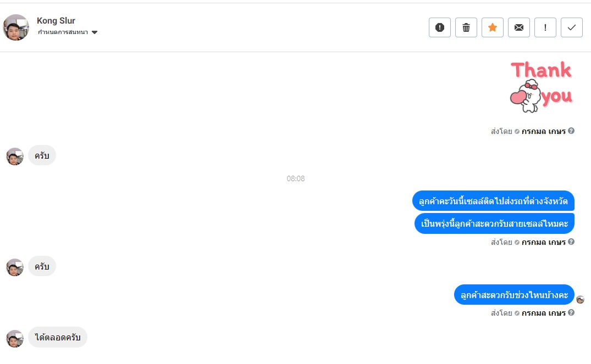Open sender name กรกมล เกษร below sticker
The image size is (591, 364).
pos(544,131)
